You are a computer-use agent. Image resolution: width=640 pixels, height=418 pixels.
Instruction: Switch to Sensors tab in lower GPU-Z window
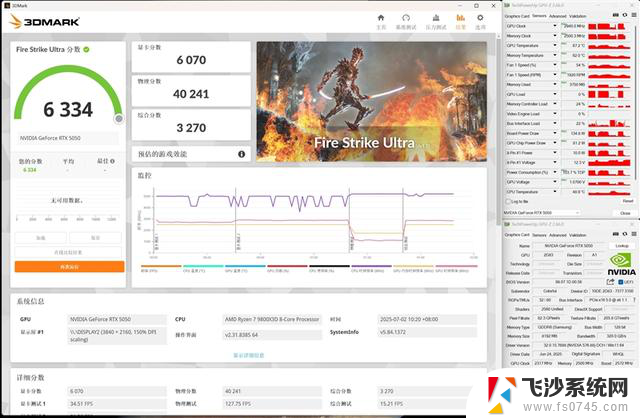539,235
